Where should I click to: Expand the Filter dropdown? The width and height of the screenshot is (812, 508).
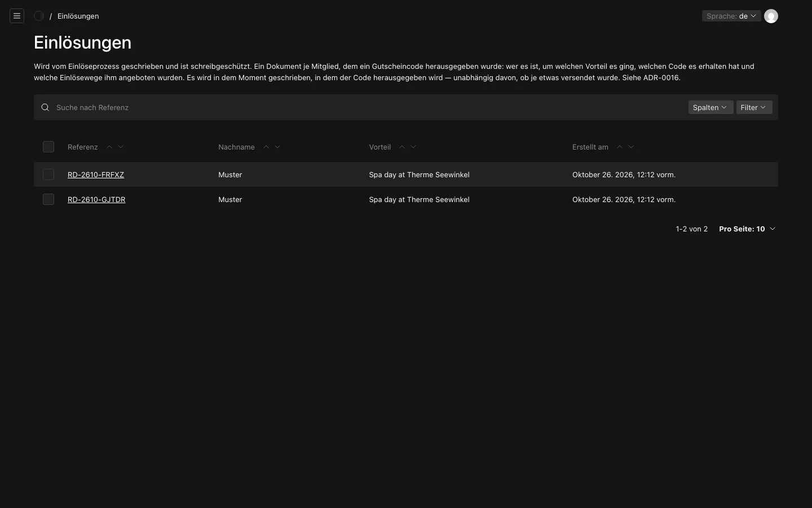click(754, 107)
